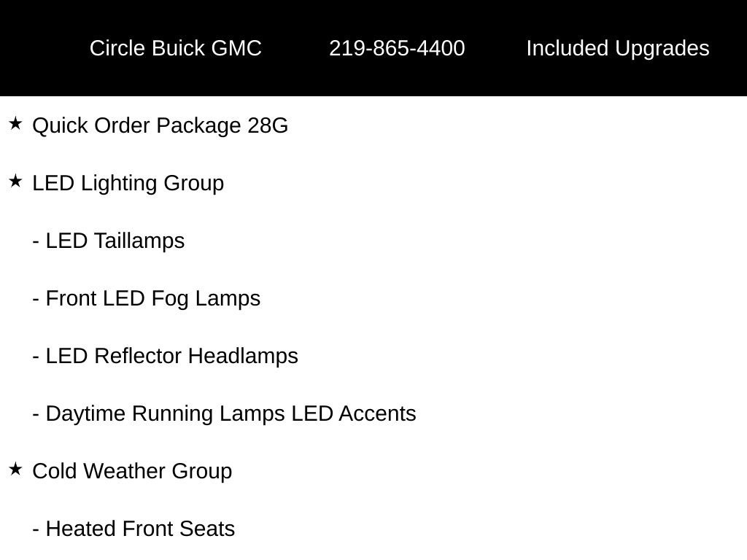Pick Daytime Running Lamps LED Accents

(x=231, y=413)
